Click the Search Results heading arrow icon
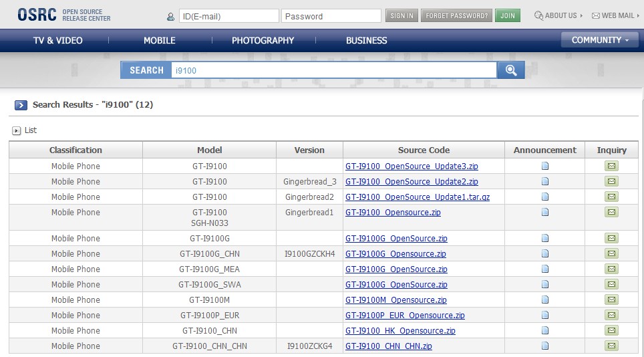644x357 pixels. pos(21,105)
